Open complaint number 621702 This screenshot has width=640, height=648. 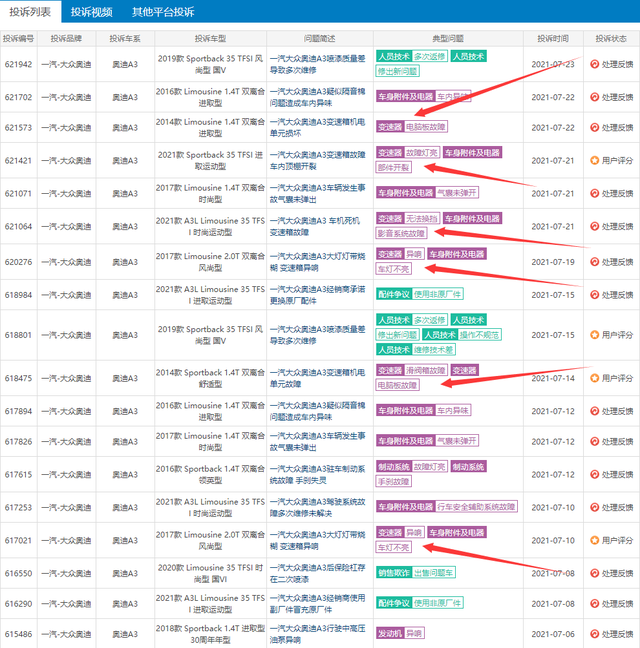click(x=19, y=97)
